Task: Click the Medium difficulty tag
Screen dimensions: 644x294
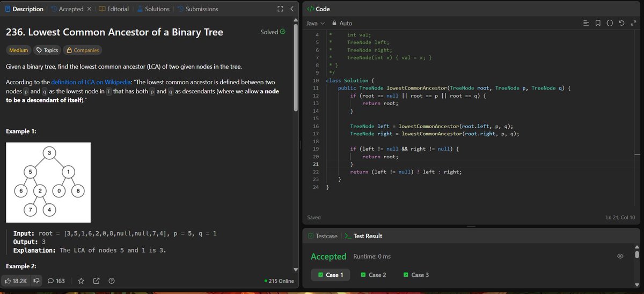Action: click(x=19, y=50)
